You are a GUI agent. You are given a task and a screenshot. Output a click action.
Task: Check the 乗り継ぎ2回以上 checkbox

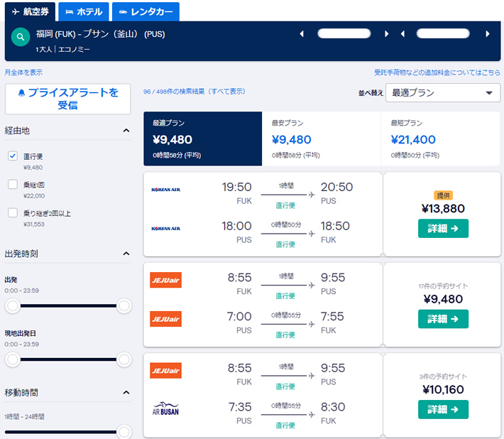coord(13,212)
